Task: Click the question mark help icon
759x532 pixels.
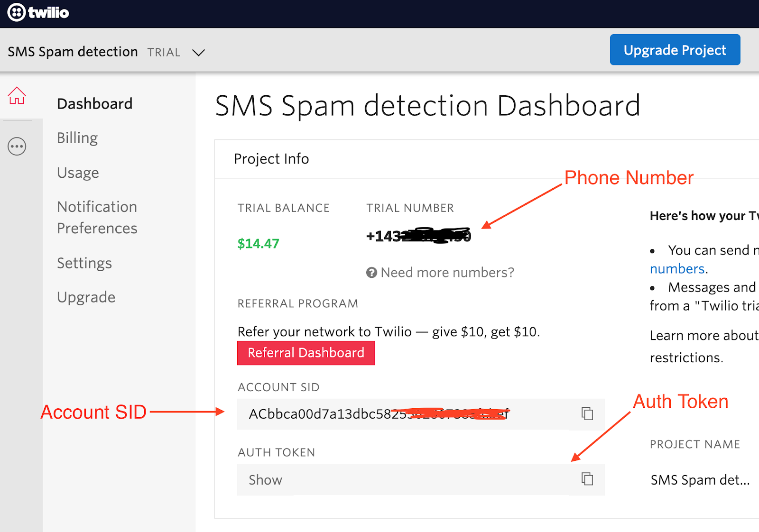Action: pyautogui.click(x=371, y=273)
